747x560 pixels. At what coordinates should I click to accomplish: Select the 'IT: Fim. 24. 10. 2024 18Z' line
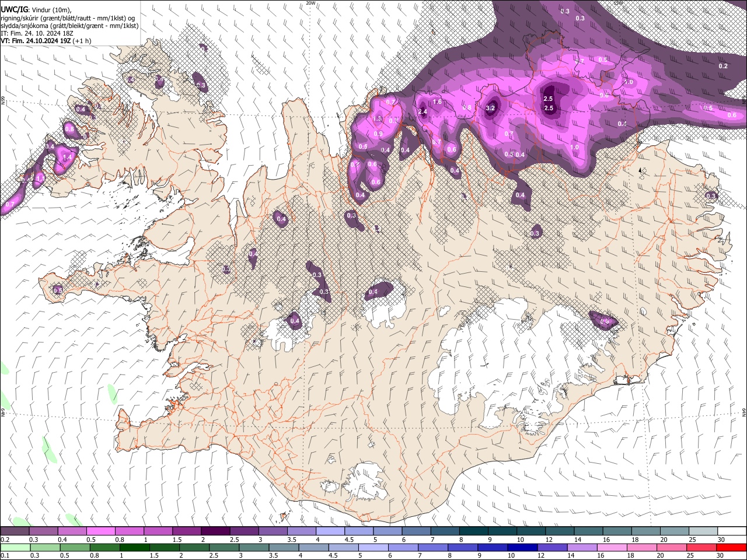[x=36, y=33]
